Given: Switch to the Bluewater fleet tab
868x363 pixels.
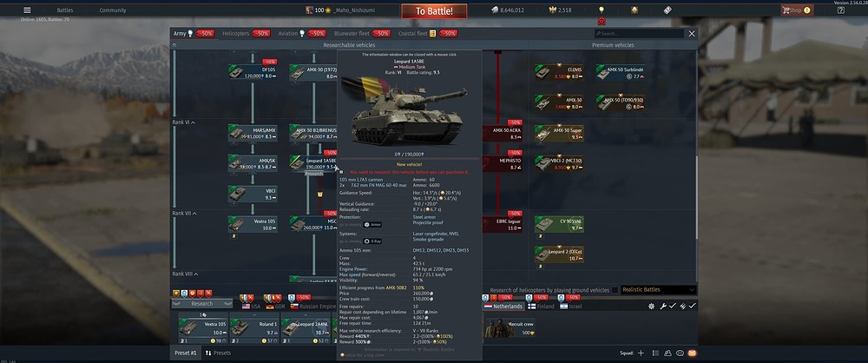Looking at the screenshot, I should (352, 33).
